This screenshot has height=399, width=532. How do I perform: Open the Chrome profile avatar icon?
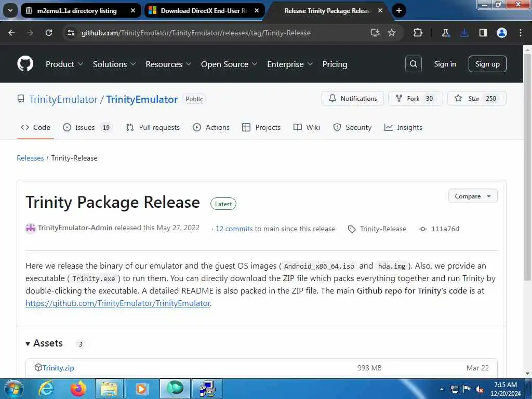pyautogui.click(x=502, y=33)
